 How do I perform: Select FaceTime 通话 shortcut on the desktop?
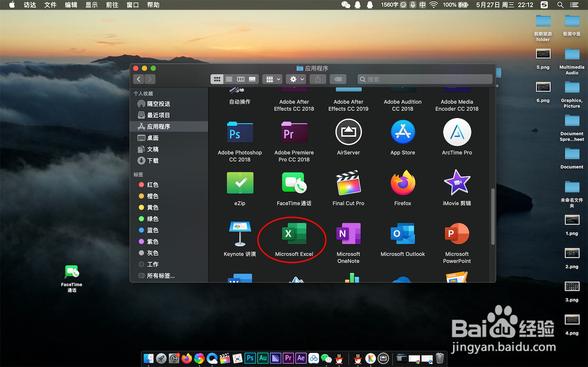(72, 279)
